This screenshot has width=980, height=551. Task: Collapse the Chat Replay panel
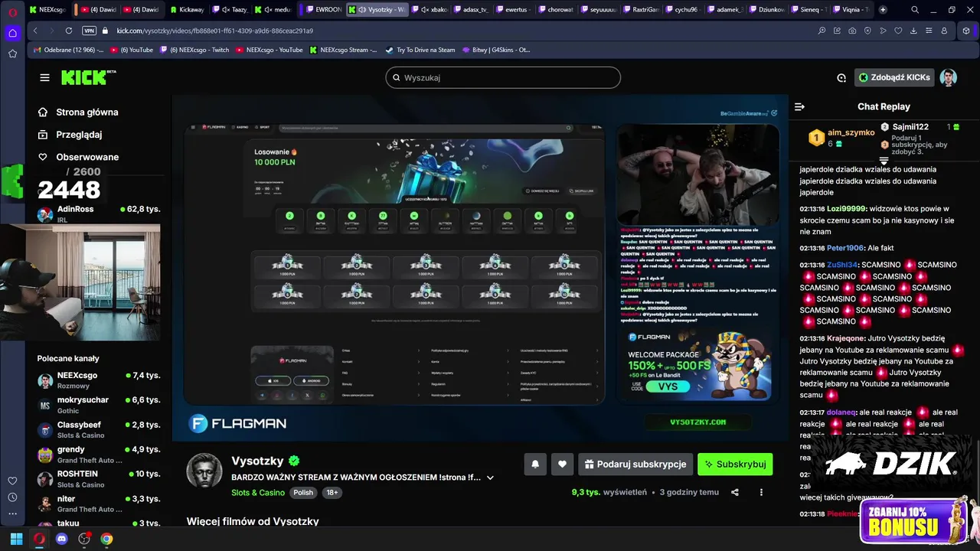point(799,106)
